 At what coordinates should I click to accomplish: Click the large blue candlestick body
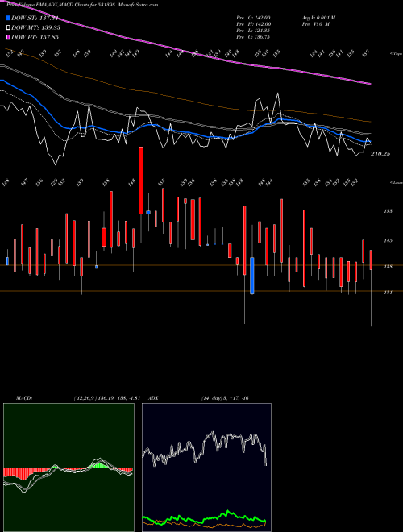(x=252, y=276)
